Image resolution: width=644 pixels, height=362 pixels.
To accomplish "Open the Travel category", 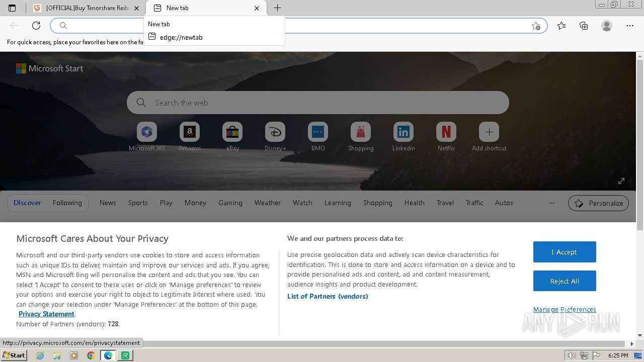I will [445, 203].
